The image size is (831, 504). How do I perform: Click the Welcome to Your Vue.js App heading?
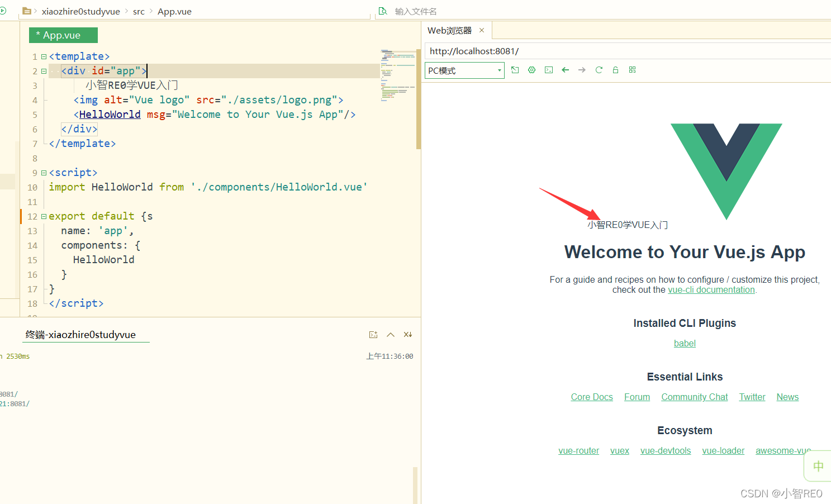click(x=685, y=252)
